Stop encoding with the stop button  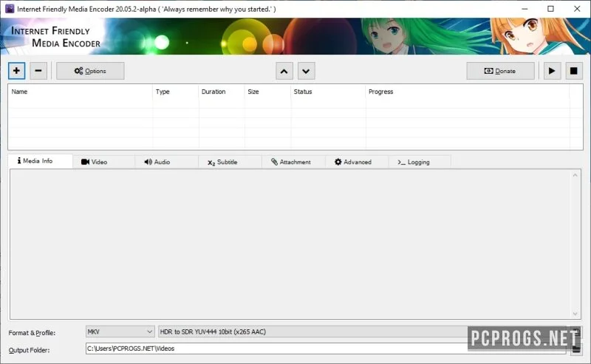coord(574,71)
